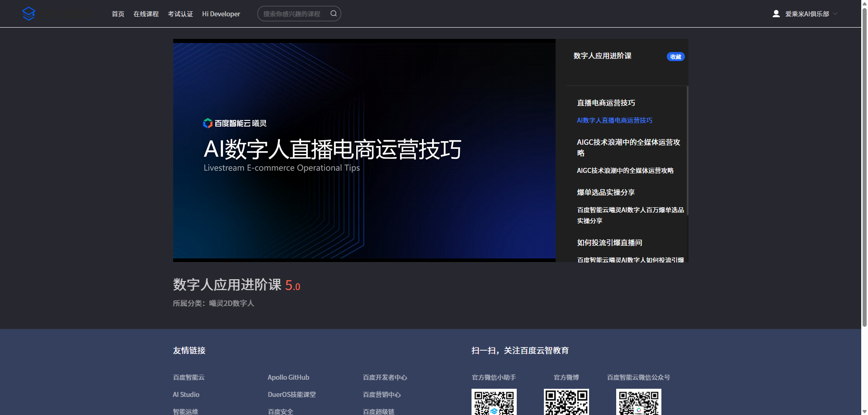Click the course video player area
This screenshot has width=868, height=415.
pos(364,151)
